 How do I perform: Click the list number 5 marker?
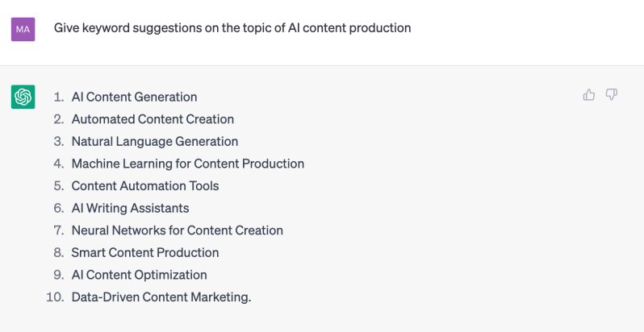tap(58, 185)
